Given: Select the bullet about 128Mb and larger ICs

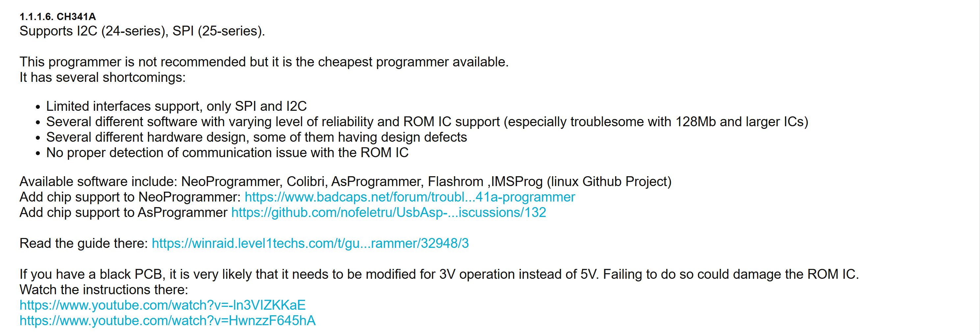Looking at the screenshot, I should coord(427,122).
